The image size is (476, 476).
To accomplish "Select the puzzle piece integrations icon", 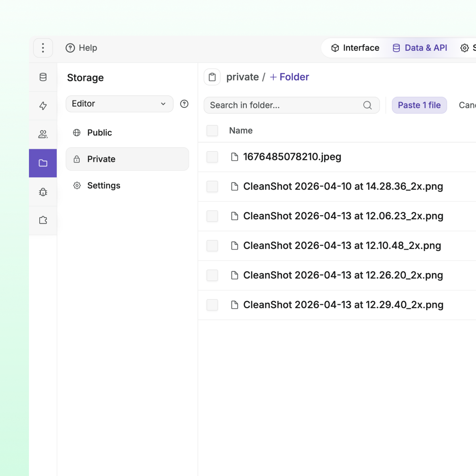I will [x=43, y=220].
